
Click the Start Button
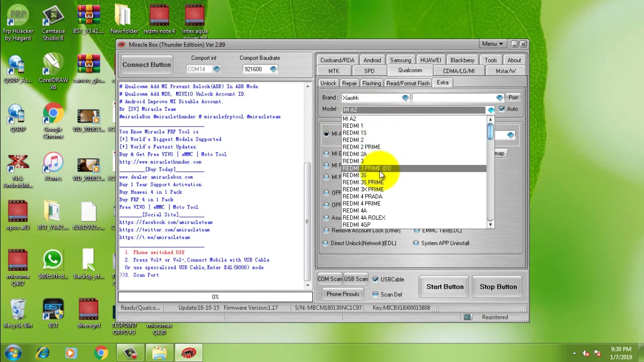point(445,287)
